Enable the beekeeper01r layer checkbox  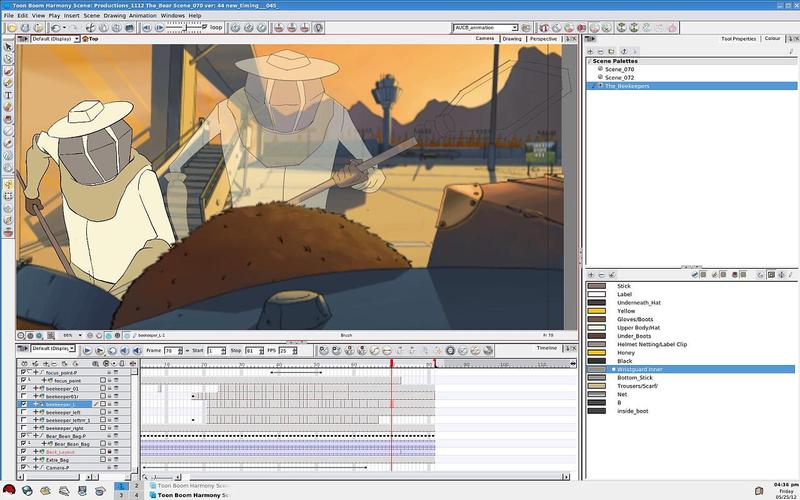click(x=23, y=396)
